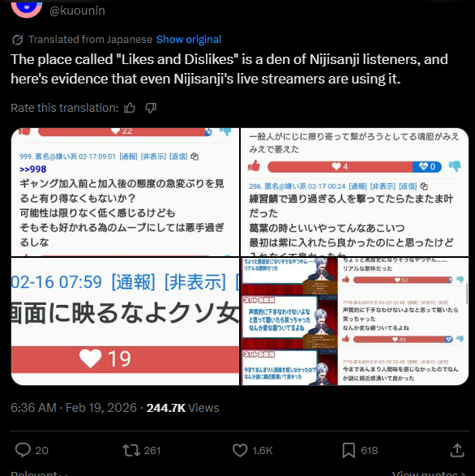475x476 pixels.
Task: Open bottom-left image showing 02-16 07:59
Action: pyautogui.click(x=125, y=321)
